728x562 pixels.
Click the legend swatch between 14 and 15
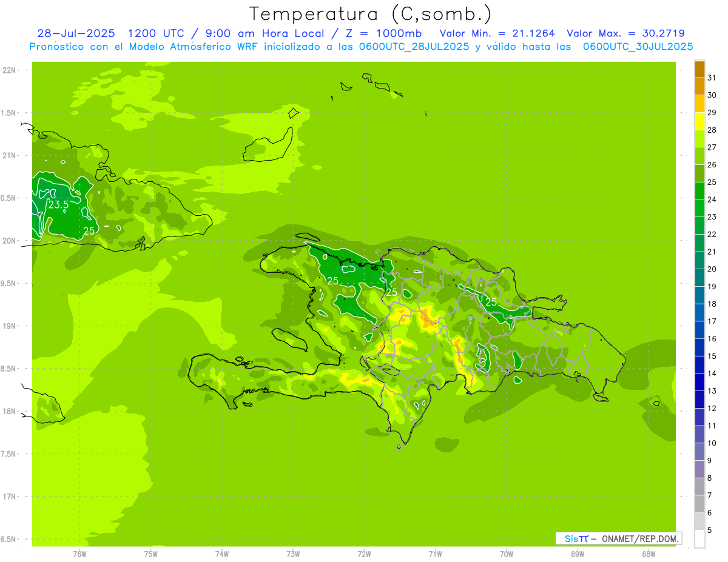point(699,365)
